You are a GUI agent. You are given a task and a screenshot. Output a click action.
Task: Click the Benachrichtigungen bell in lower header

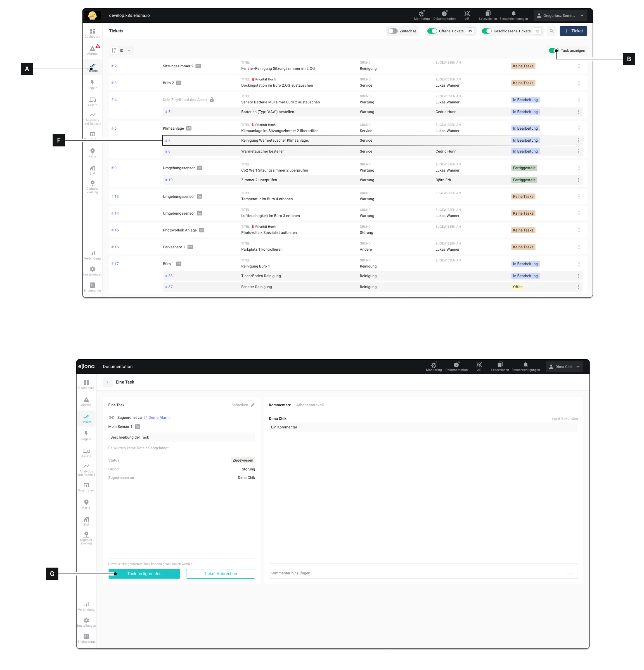tap(525, 365)
